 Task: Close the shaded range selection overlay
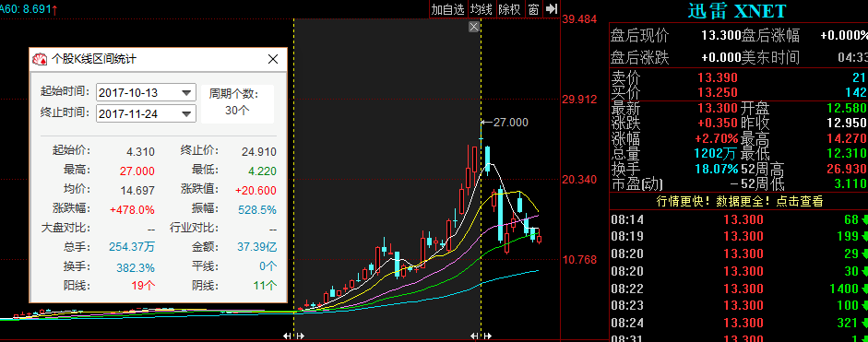click(473, 27)
